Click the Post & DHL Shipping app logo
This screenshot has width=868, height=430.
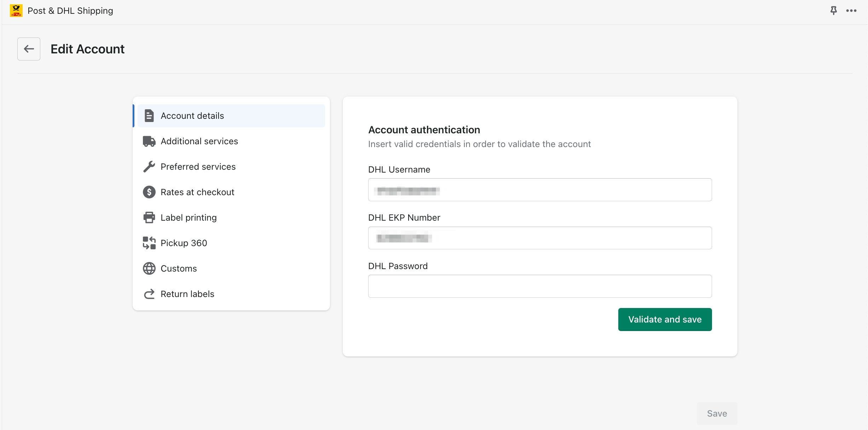tap(16, 11)
